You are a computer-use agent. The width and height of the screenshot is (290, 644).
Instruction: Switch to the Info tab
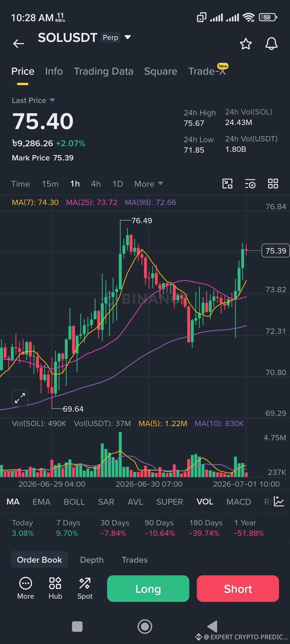(x=54, y=71)
